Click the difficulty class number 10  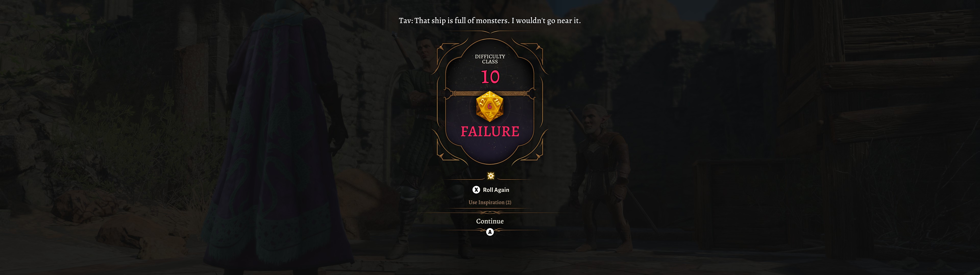pyautogui.click(x=490, y=77)
